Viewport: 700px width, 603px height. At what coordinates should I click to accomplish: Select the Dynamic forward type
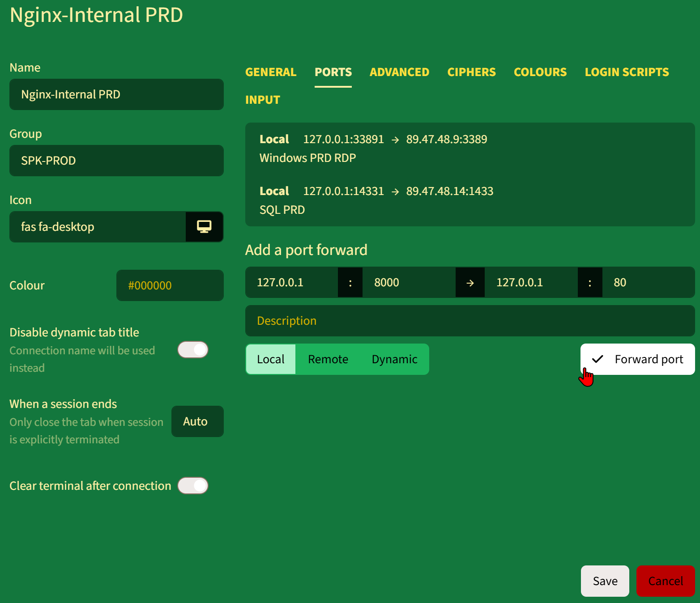394,359
